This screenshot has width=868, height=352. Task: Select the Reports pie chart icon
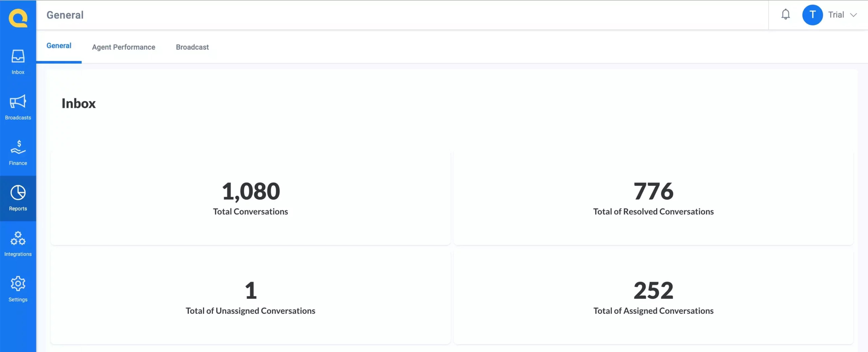18,193
